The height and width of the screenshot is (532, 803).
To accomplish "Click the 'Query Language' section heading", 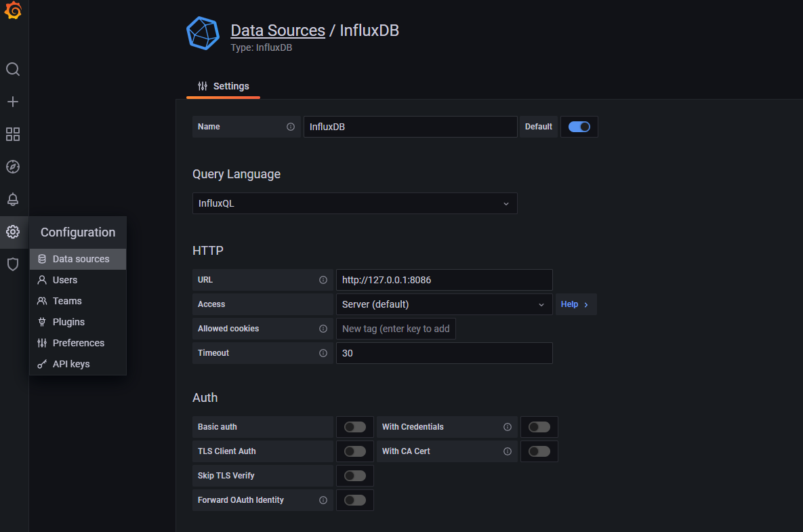I will click(x=236, y=174).
